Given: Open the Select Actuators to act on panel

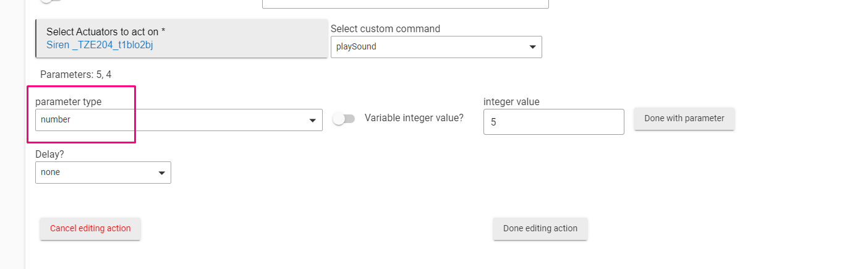Looking at the screenshot, I should 182,38.
